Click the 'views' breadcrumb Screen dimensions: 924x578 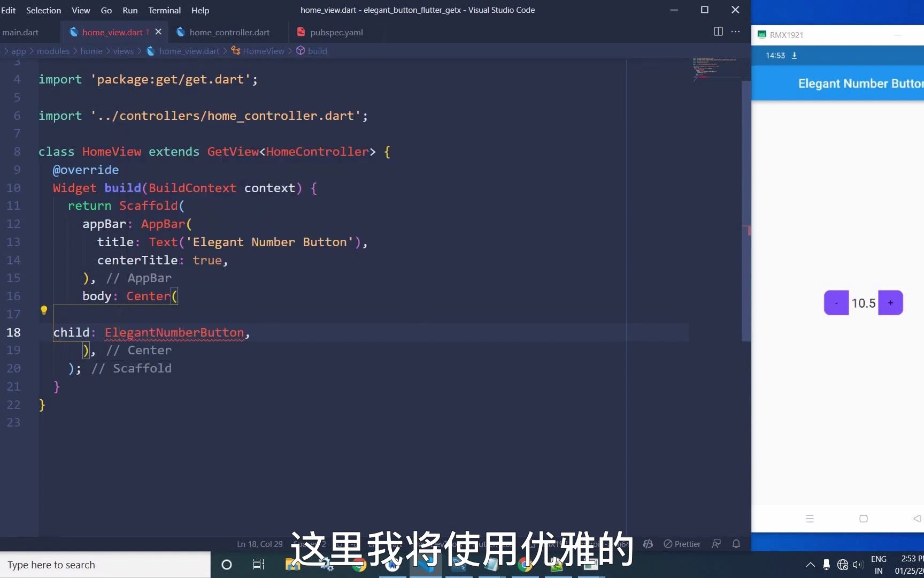pos(124,51)
